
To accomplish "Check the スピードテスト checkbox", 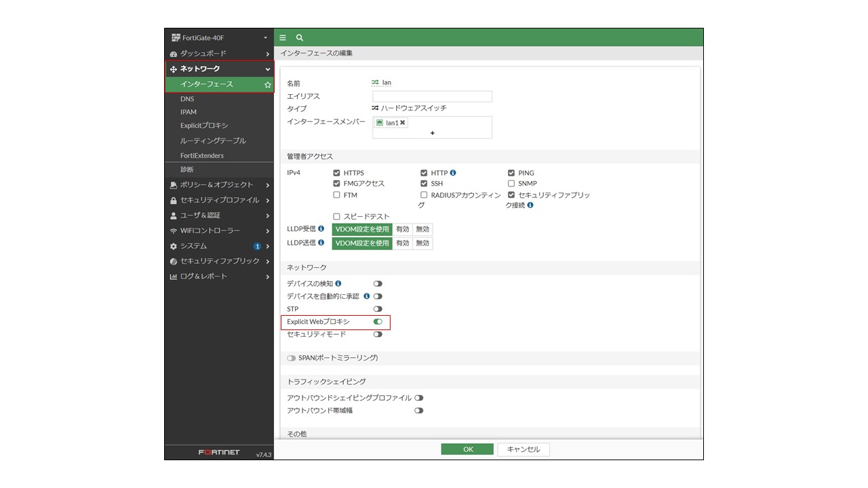I will pyautogui.click(x=336, y=216).
